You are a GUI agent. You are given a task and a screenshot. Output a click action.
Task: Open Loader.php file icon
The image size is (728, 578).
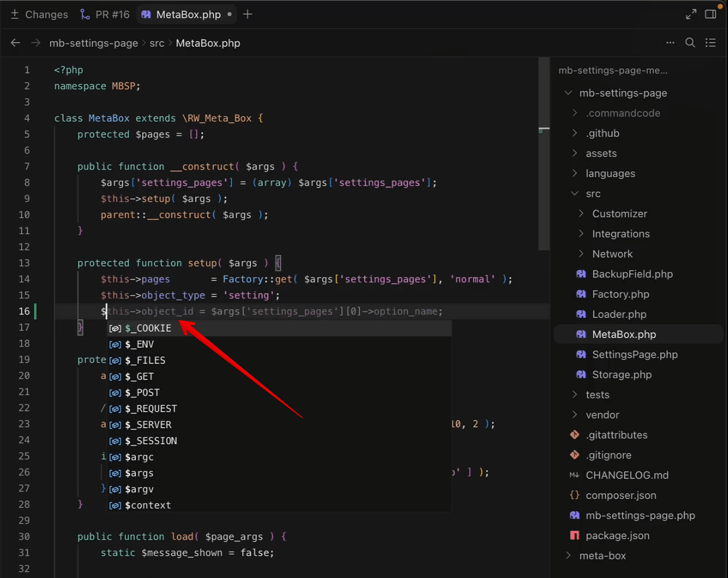point(581,314)
